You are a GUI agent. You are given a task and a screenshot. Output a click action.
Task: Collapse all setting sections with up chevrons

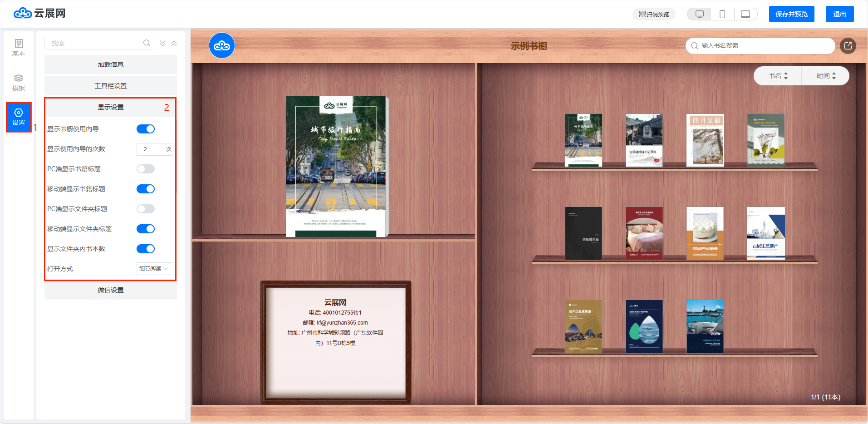[174, 44]
